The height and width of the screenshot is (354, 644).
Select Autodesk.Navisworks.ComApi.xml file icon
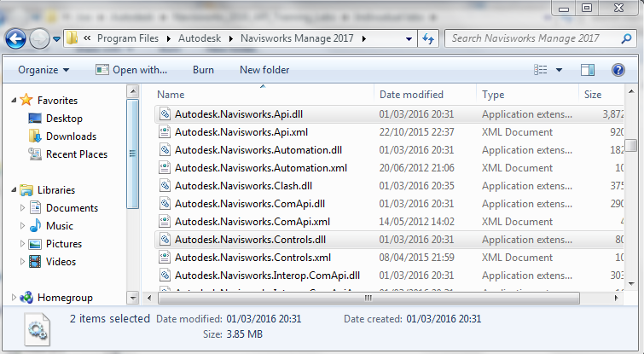(165, 221)
